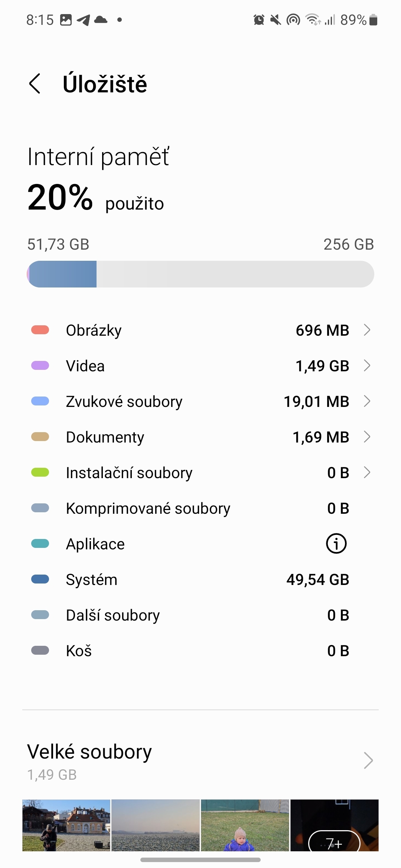Tap the image notification icon in status bar
401x868 pixels.
(66, 20)
